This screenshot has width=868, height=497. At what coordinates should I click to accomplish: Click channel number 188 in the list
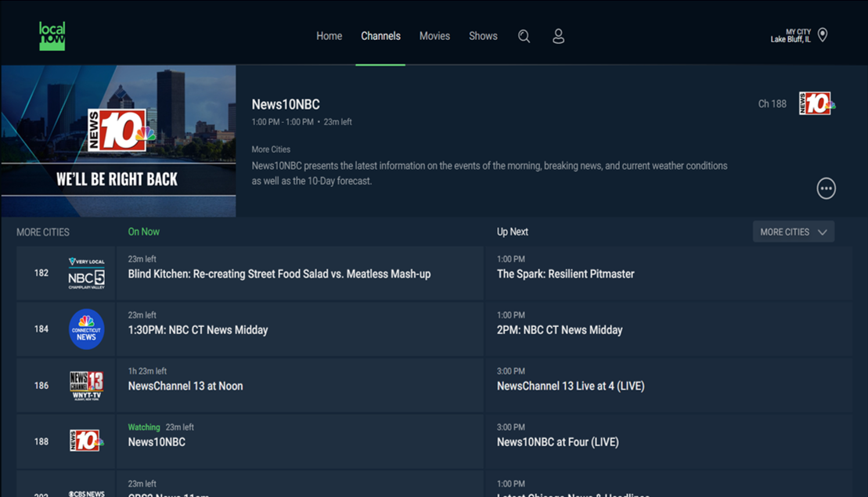tap(41, 441)
